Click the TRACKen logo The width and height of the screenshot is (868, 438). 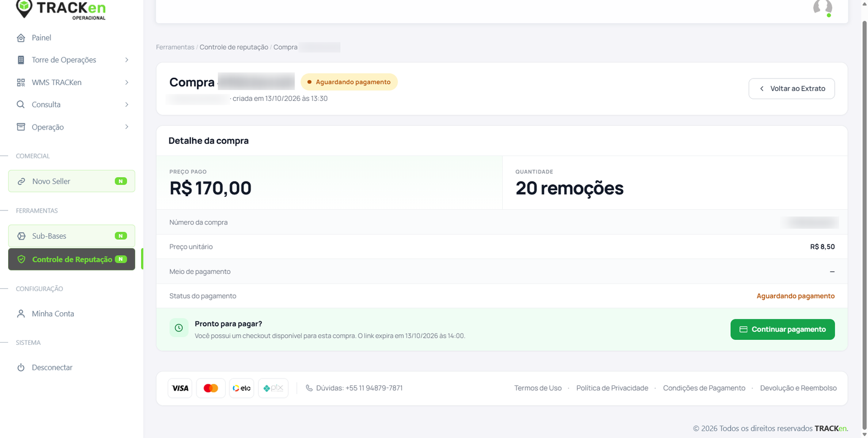tap(61, 9)
